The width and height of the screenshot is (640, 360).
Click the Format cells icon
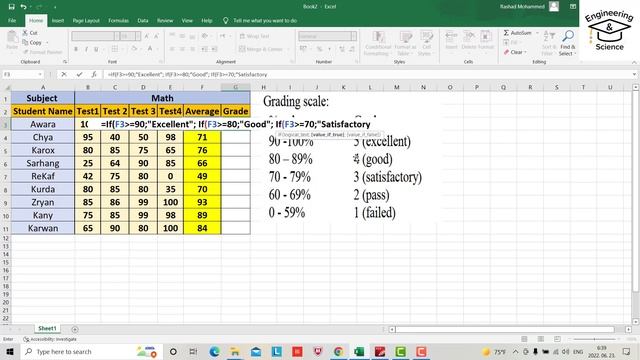click(x=486, y=37)
